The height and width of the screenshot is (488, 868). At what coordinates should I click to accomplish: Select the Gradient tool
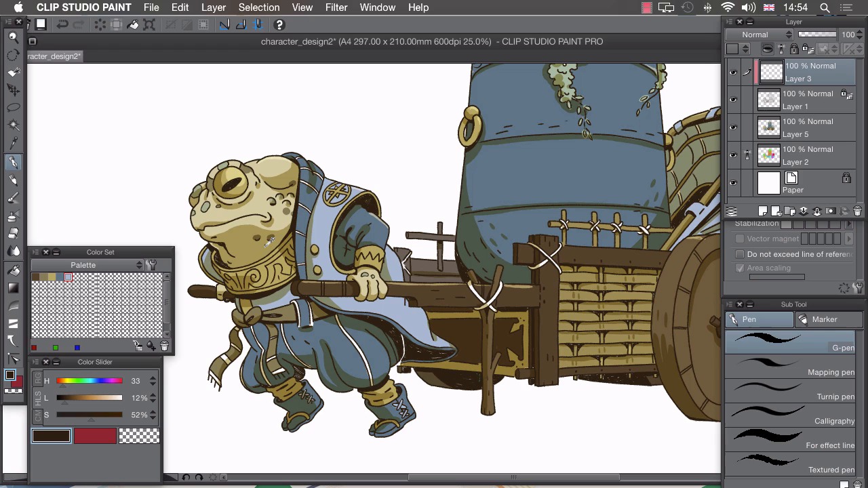tap(13, 287)
